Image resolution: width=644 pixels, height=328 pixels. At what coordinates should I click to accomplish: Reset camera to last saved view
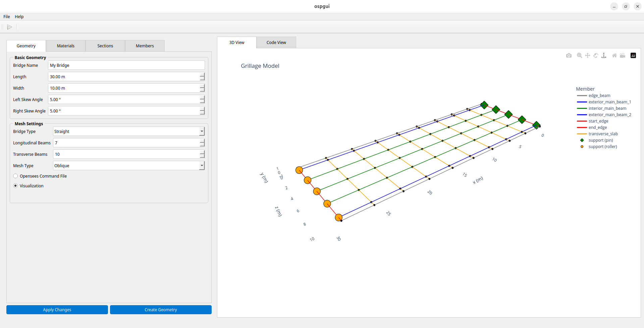coord(623,56)
